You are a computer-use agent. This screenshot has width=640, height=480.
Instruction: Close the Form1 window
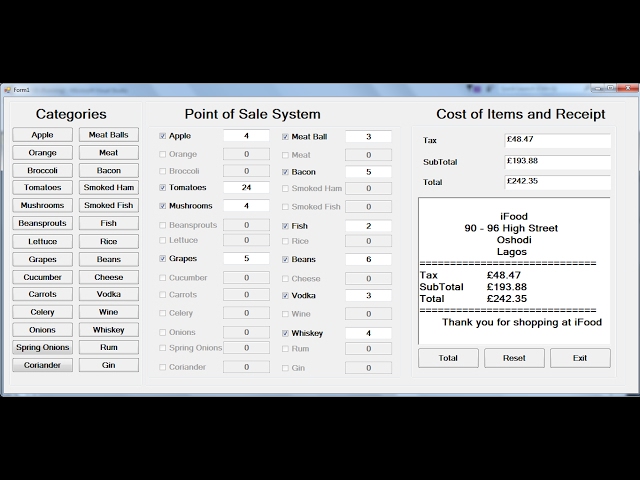[x=628, y=88]
